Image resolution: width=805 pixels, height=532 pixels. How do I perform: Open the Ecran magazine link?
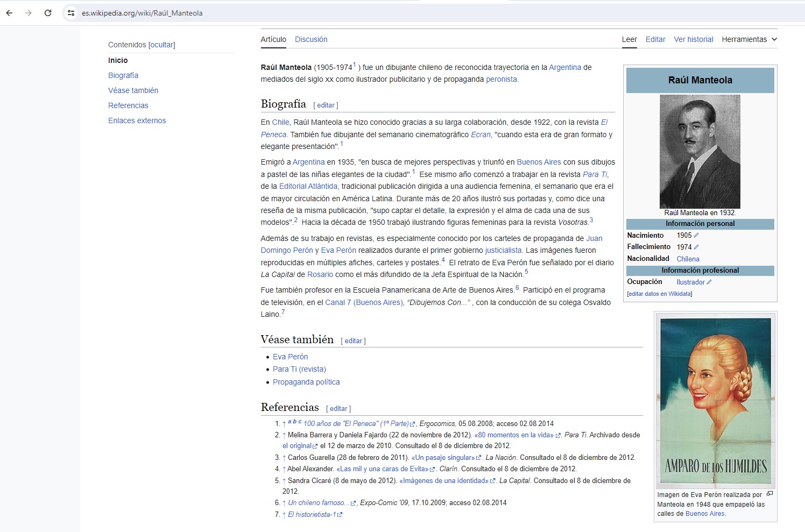point(481,134)
